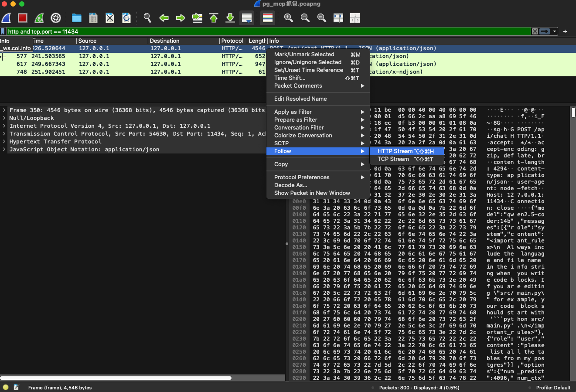Open expert information from status bar circle
576x392 pixels.
click(5, 387)
